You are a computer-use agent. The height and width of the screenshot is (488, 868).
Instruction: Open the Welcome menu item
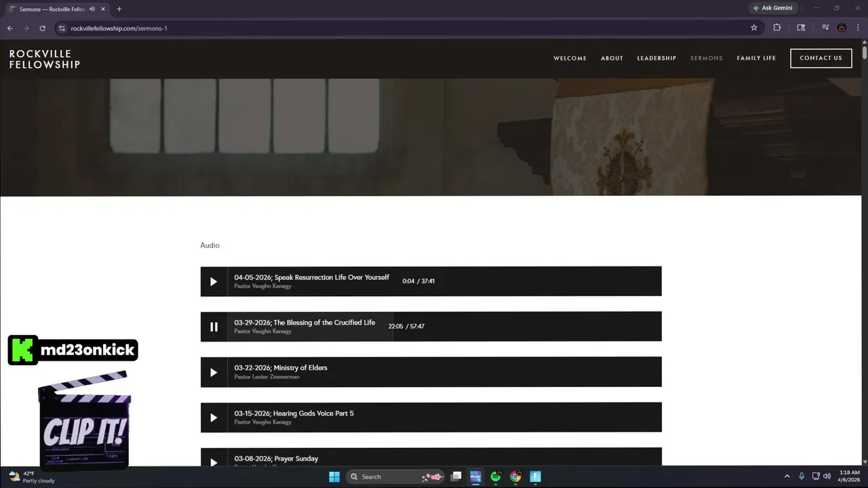[570, 58]
